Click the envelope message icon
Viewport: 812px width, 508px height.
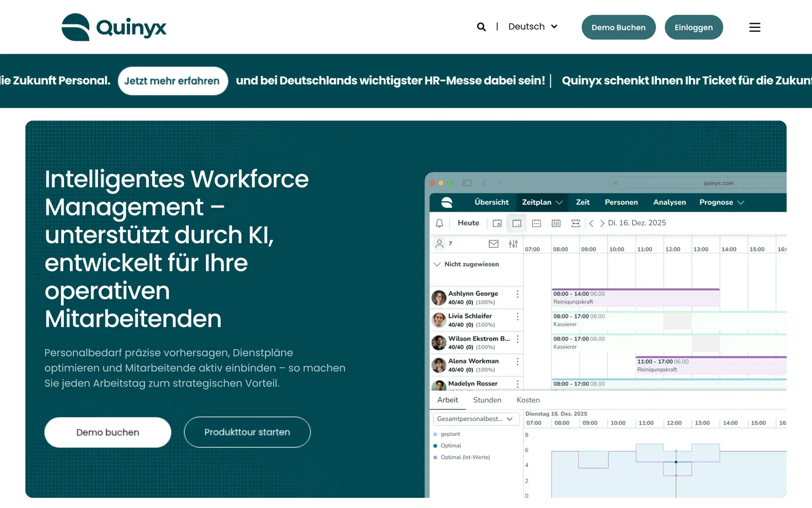[x=493, y=244]
